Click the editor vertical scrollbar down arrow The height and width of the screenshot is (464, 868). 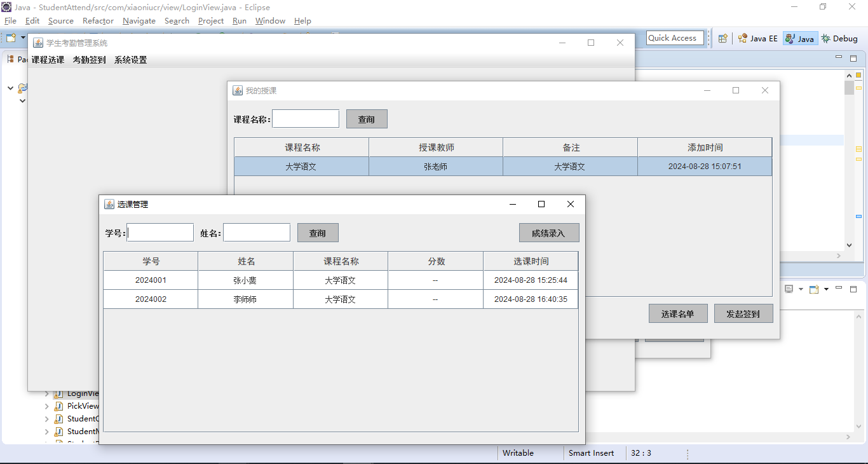(x=849, y=245)
